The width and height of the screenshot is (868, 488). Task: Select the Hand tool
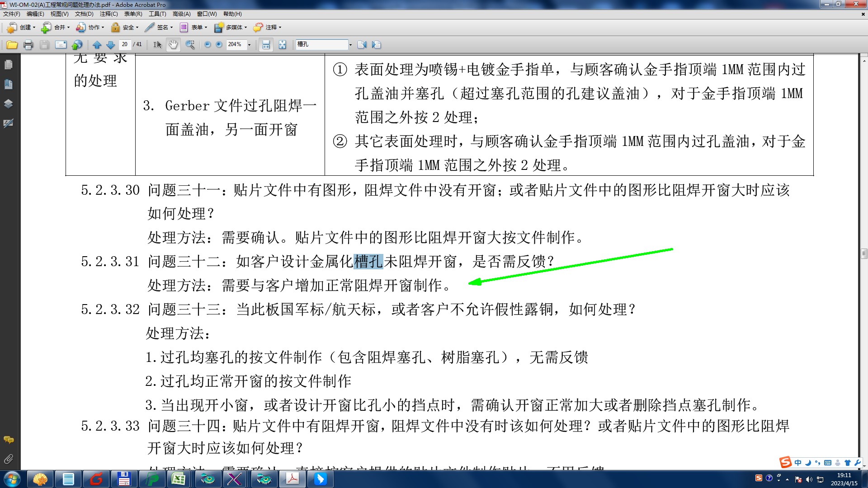173,45
